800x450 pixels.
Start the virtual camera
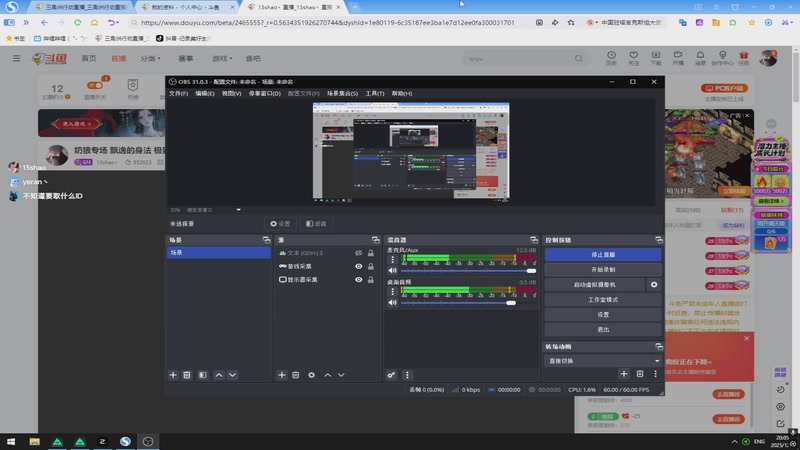pos(595,285)
